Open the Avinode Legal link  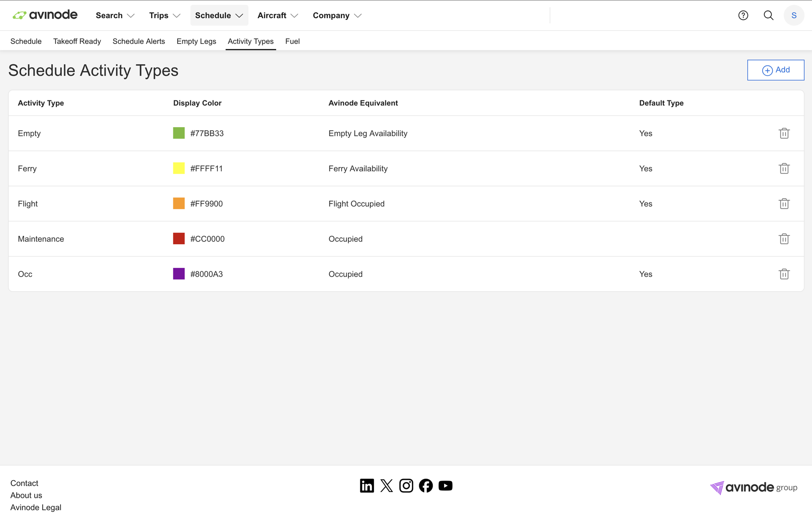36,507
